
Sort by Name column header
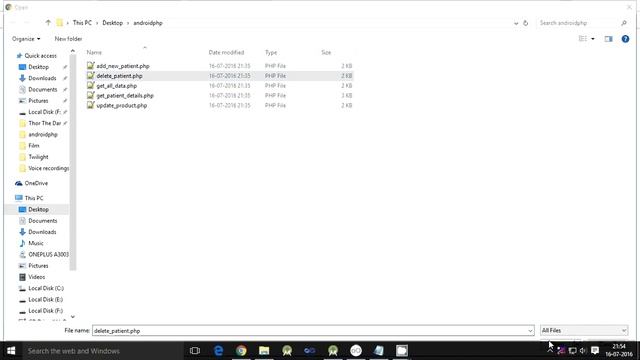(x=94, y=52)
